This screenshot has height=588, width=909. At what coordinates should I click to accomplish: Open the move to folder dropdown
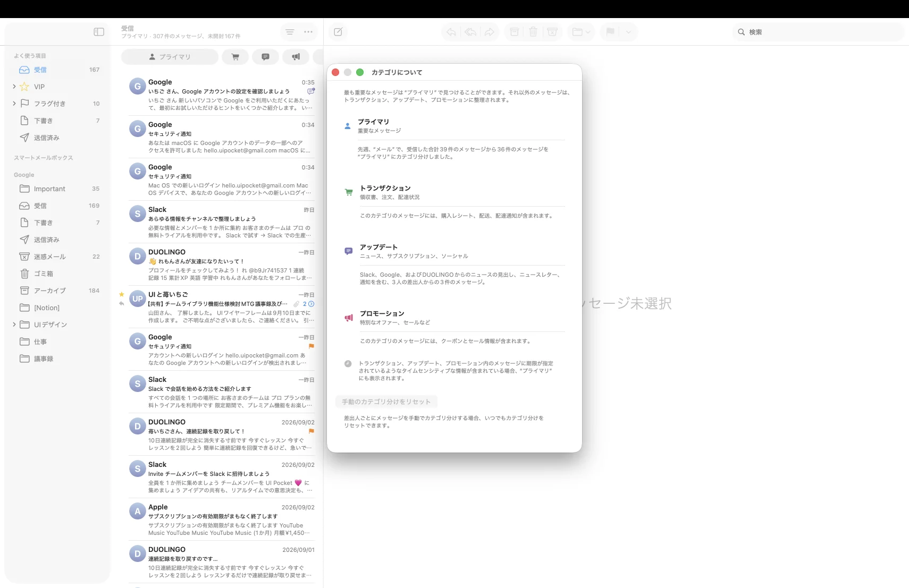click(581, 32)
